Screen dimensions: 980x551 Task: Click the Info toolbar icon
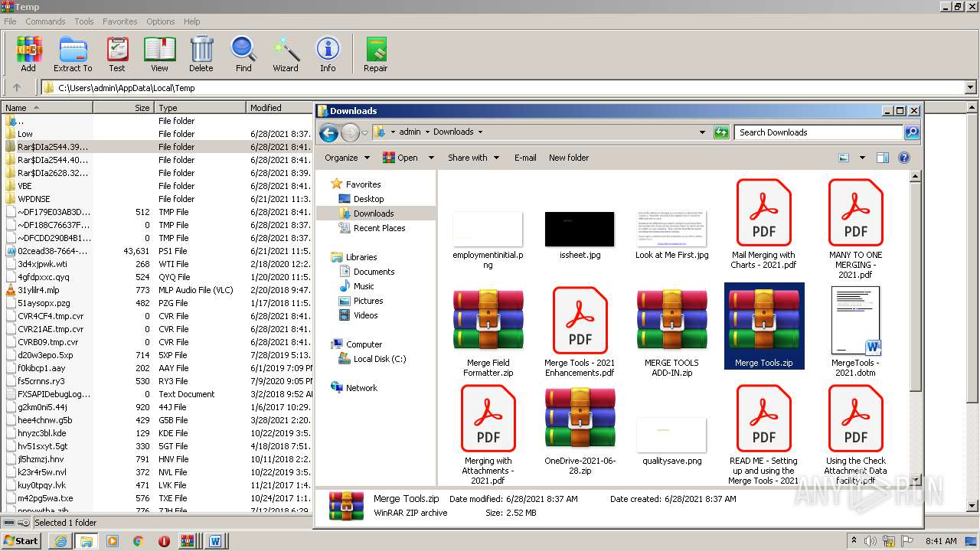tap(328, 54)
